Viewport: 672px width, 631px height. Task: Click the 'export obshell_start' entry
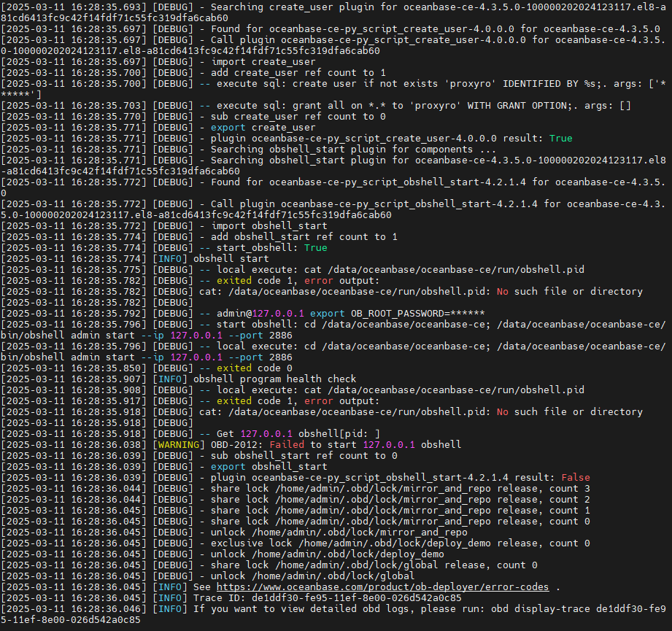pyautogui.click(x=269, y=467)
